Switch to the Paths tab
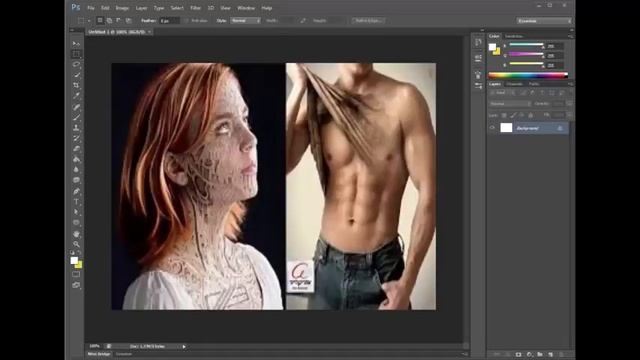The height and width of the screenshot is (360, 640). (534, 84)
